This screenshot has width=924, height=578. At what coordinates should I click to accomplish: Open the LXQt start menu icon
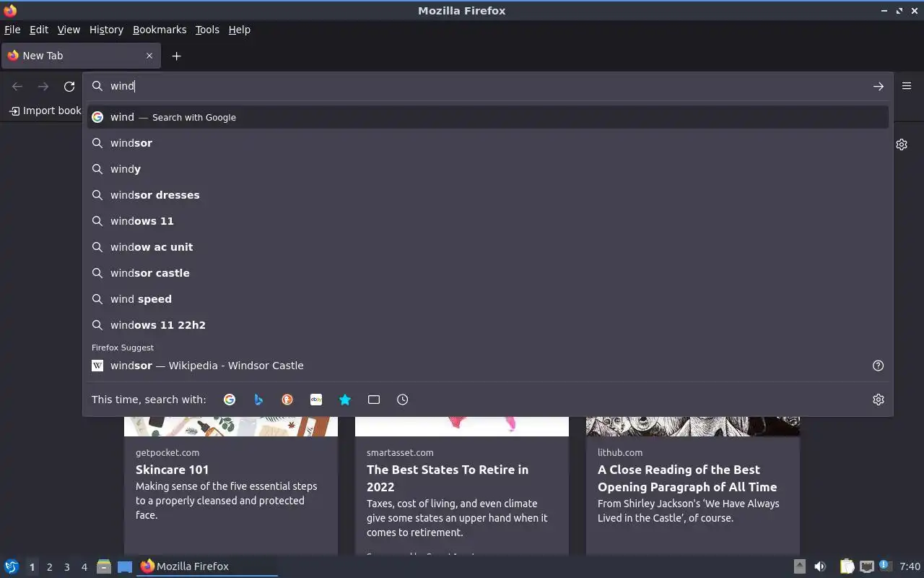pos(12,566)
